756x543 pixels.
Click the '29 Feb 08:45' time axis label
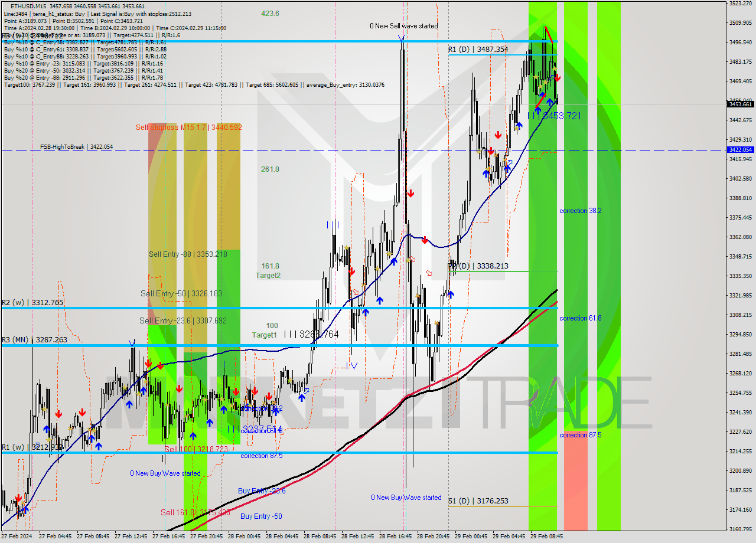click(547, 537)
